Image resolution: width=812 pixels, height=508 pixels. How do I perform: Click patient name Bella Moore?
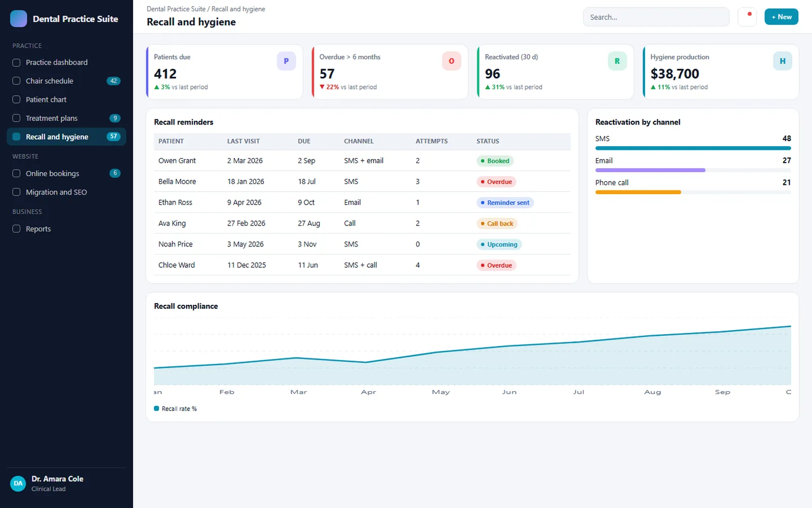[x=177, y=181]
